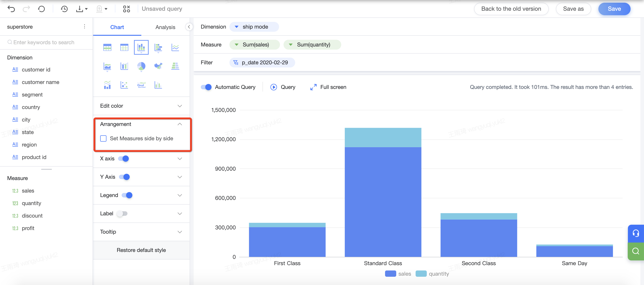644x285 pixels.
Task: Click the Standard Class bar in chart
Action: (383, 192)
